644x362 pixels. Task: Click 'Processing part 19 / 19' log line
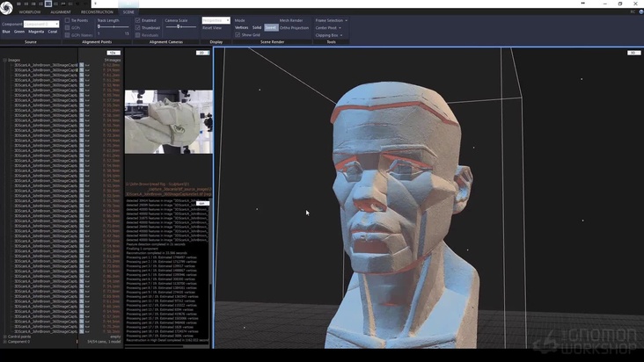tap(160, 336)
